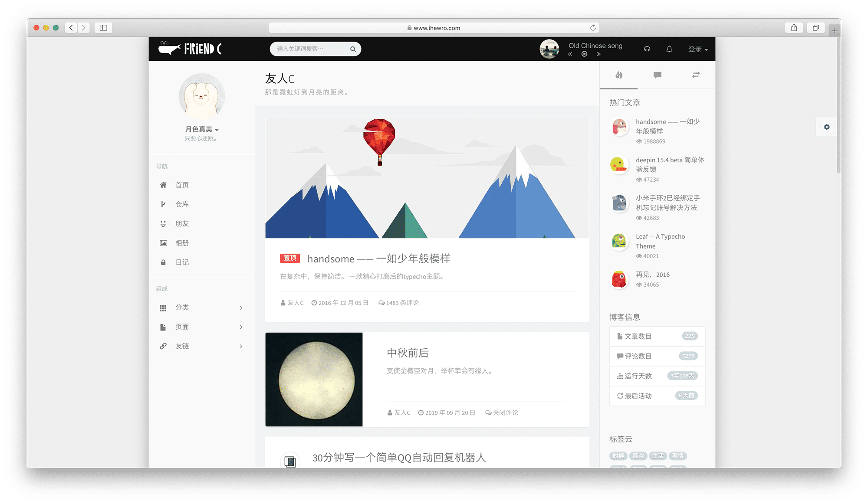
Task: Expand the 月色真美 profile dropdown
Action: coord(202,129)
